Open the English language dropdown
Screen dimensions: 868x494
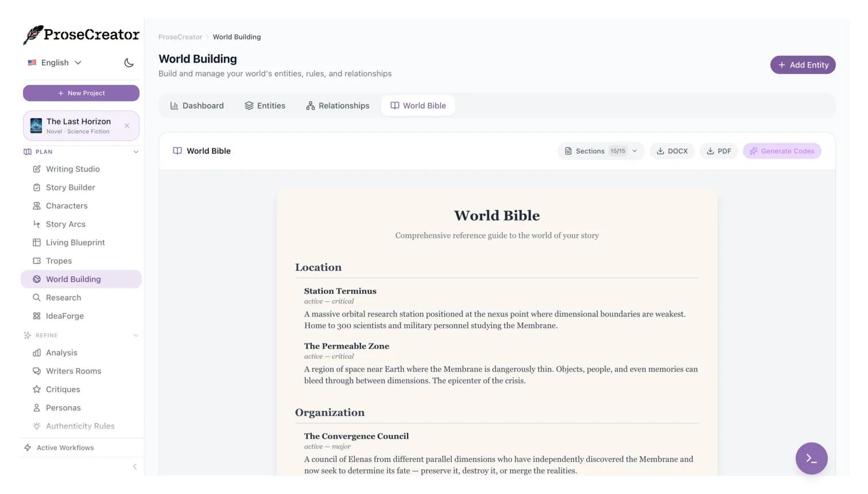pyautogui.click(x=55, y=63)
